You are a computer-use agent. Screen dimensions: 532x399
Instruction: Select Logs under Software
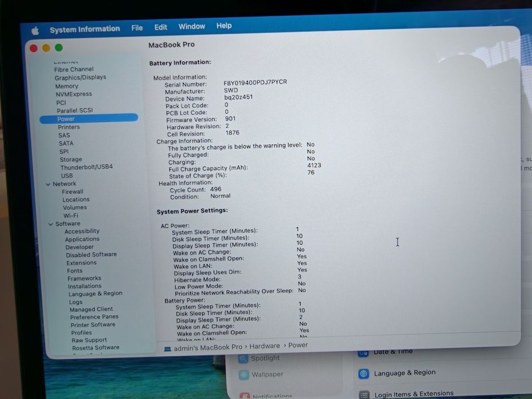tap(76, 302)
